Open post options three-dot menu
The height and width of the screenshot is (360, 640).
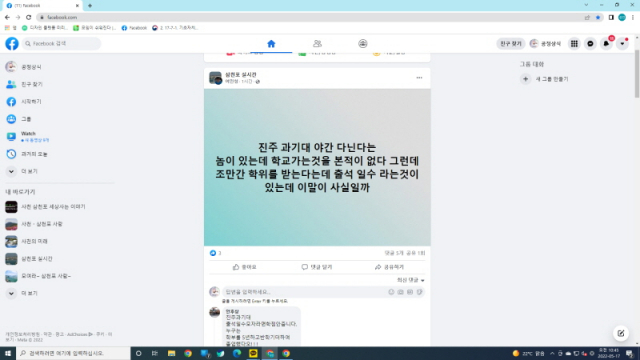(x=419, y=78)
